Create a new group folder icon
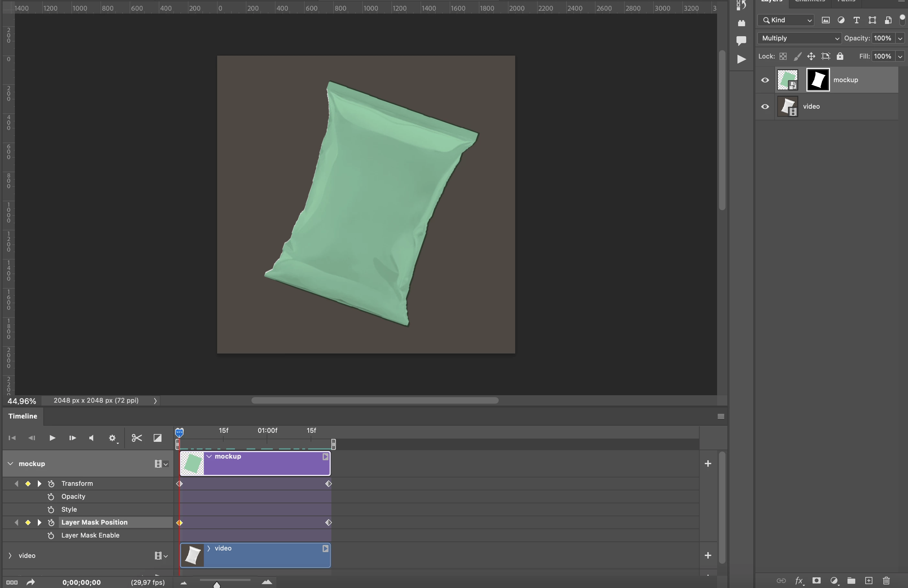The height and width of the screenshot is (588, 908). coord(851,580)
